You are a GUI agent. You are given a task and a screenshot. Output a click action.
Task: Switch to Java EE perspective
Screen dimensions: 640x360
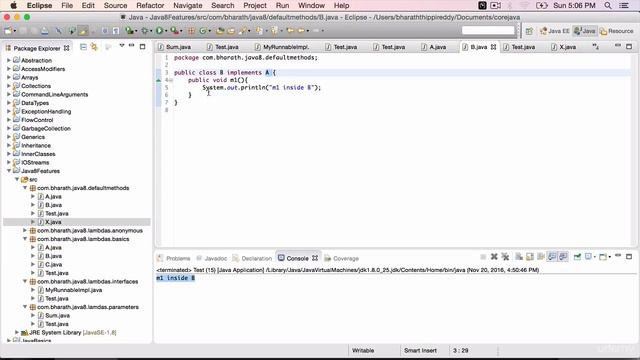554,31
